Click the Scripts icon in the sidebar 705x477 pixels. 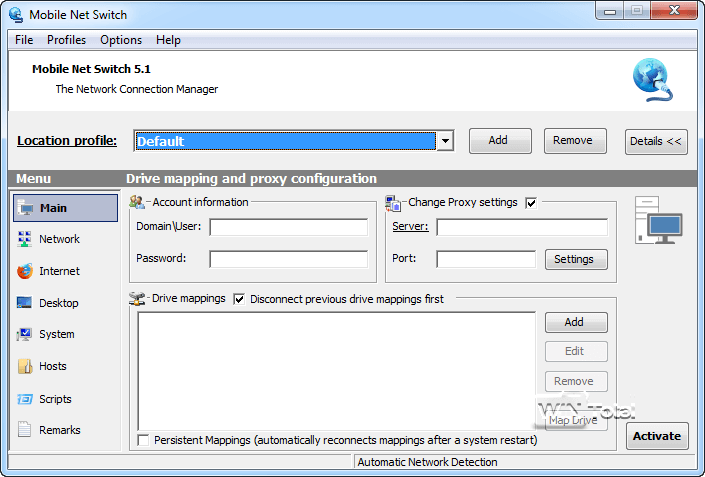tap(25, 399)
